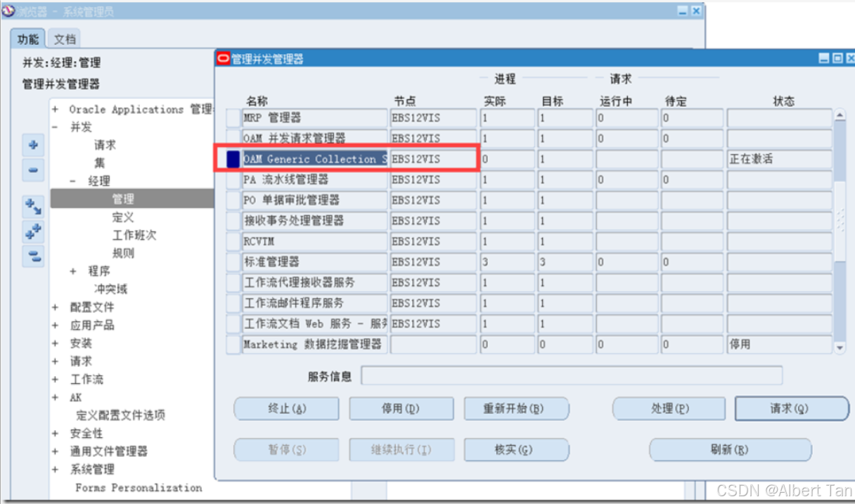This screenshot has width=855, height=504.
Task: Click the actual process value 3 for 标准管理器
Action: [507, 262]
